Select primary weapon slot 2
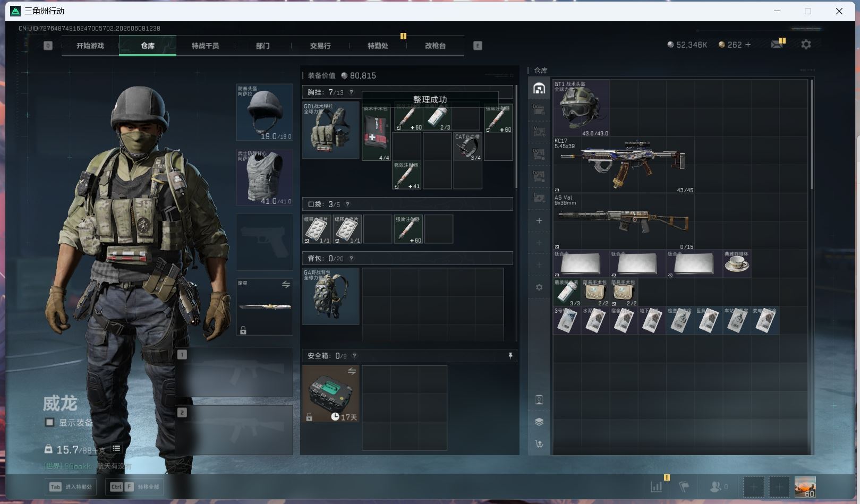 234,430
